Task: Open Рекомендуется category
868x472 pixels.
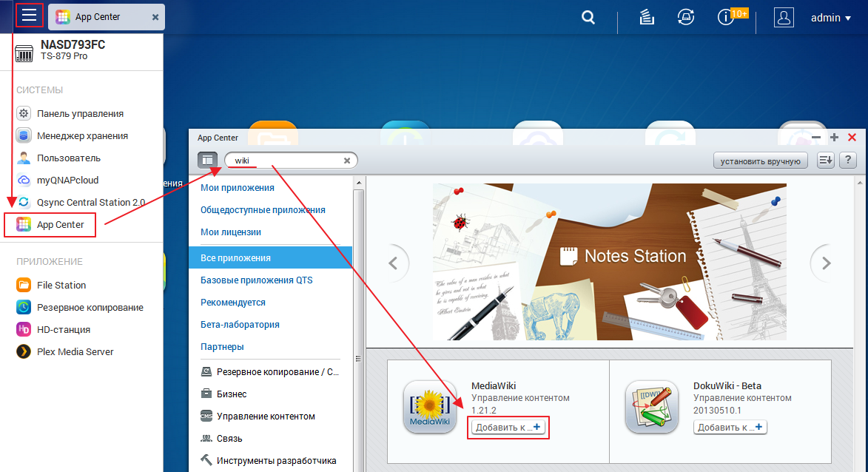Action: click(x=233, y=302)
